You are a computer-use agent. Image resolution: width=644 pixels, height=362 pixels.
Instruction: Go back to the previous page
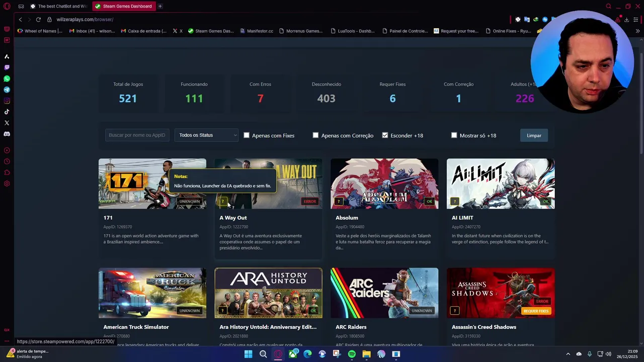[20, 19]
